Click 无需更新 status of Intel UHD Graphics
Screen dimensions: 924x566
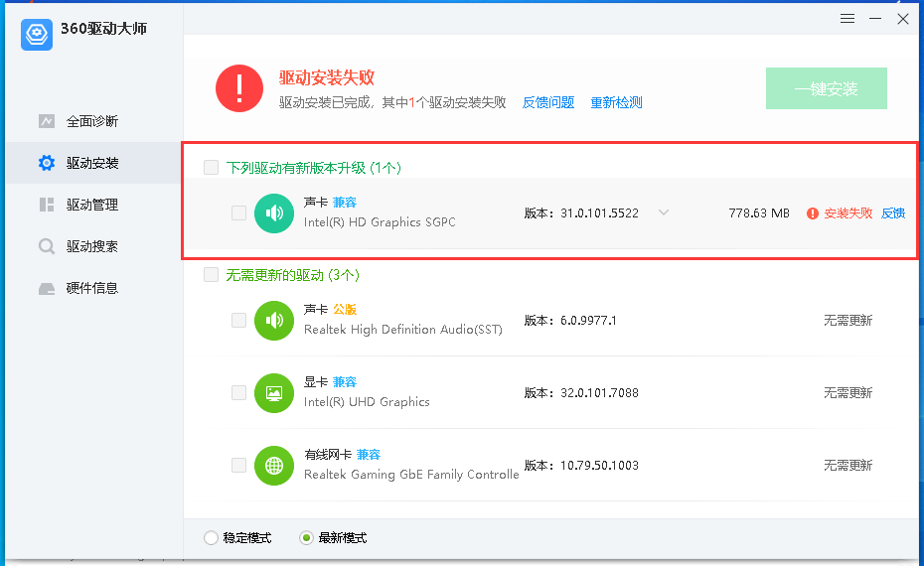[847, 393]
